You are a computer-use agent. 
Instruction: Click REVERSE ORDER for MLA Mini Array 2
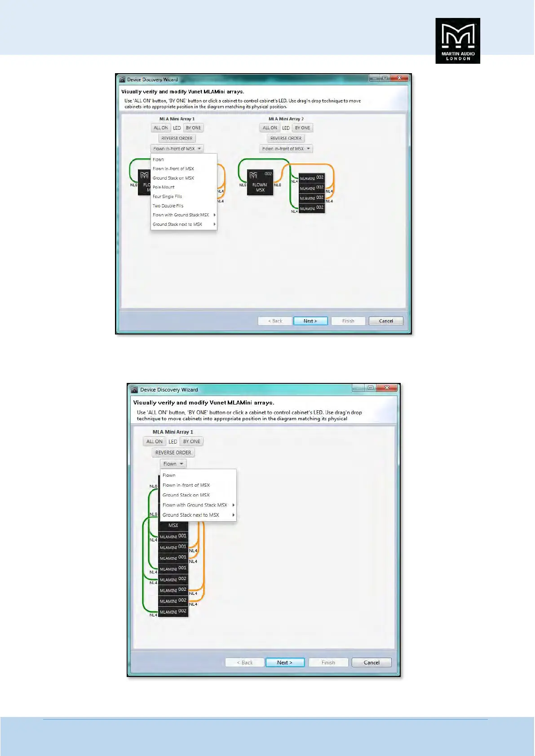(286, 138)
